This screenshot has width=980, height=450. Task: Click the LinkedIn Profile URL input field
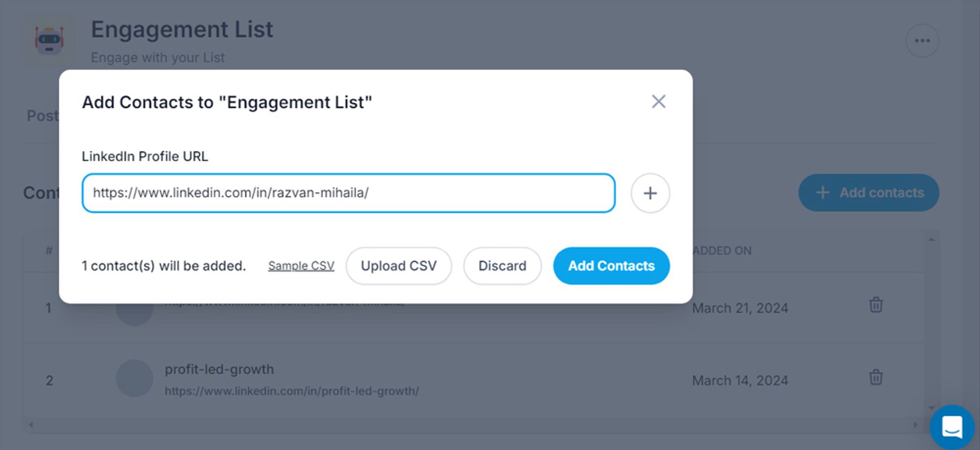[x=348, y=193]
